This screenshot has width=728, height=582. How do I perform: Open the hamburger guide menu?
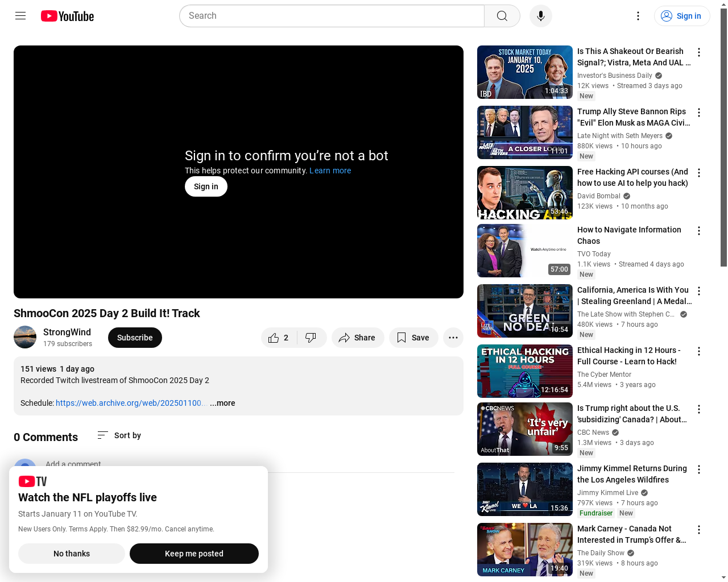click(x=20, y=16)
